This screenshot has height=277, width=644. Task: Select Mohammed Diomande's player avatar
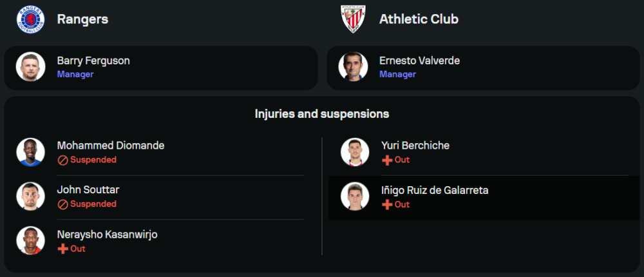[x=30, y=152]
